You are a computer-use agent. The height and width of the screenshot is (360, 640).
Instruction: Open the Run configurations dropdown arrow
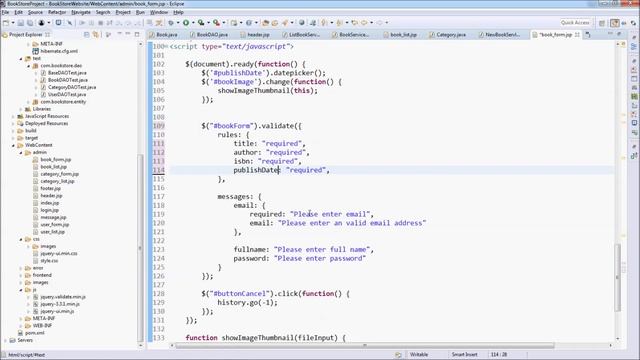193,23
